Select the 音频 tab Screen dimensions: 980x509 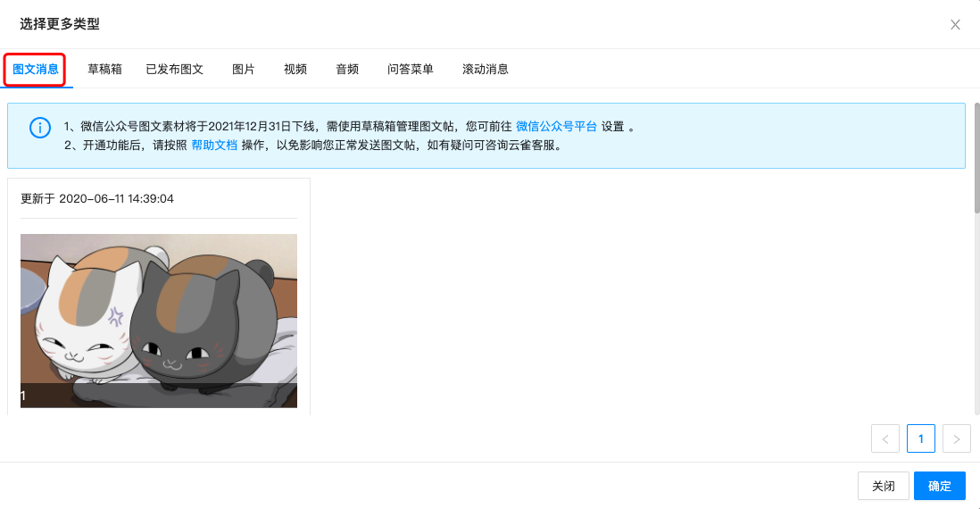(347, 70)
